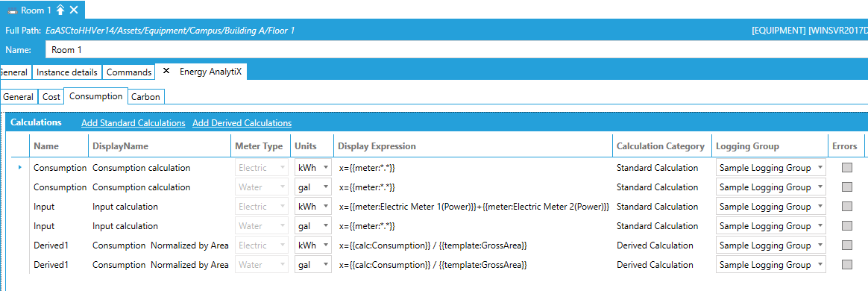The image size is (868, 291).
Task: Open gal units dropdown in Water Input row
Action: tap(312, 226)
